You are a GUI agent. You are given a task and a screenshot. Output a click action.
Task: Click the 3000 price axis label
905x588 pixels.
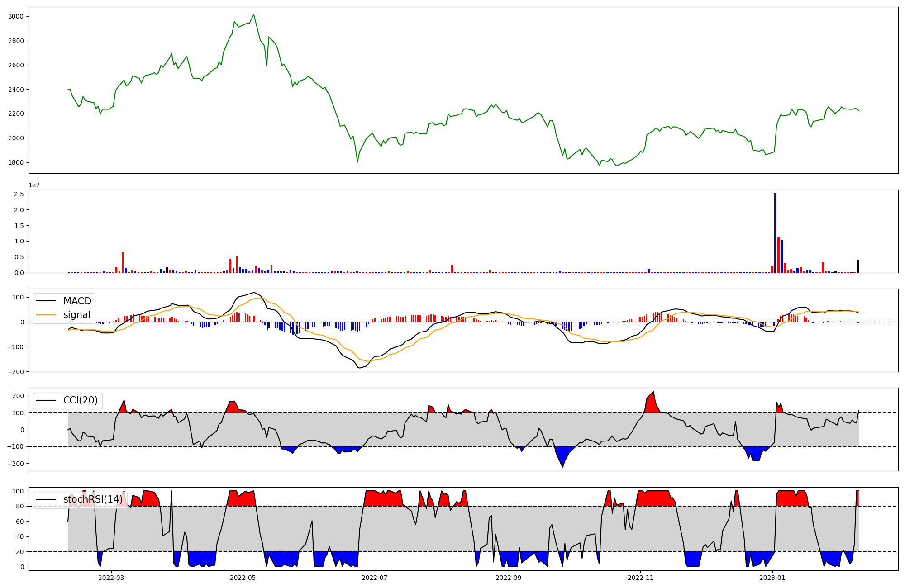pyautogui.click(x=16, y=17)
